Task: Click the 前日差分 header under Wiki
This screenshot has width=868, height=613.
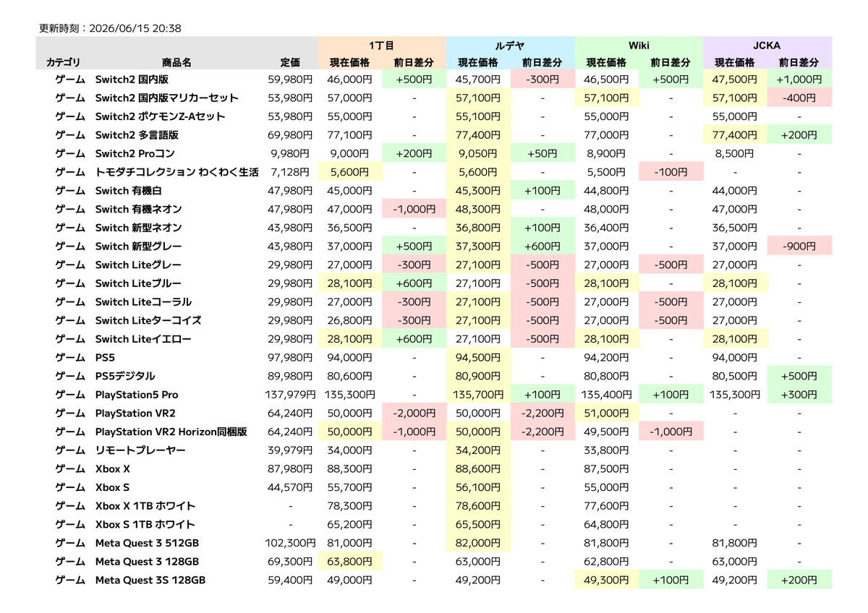Action: click(x=671, y=63)
